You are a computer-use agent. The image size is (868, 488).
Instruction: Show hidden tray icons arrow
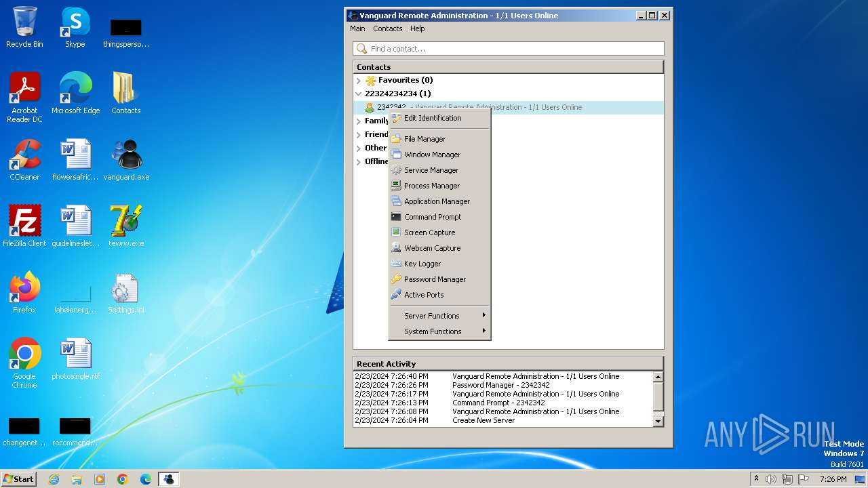pos(756,479)
